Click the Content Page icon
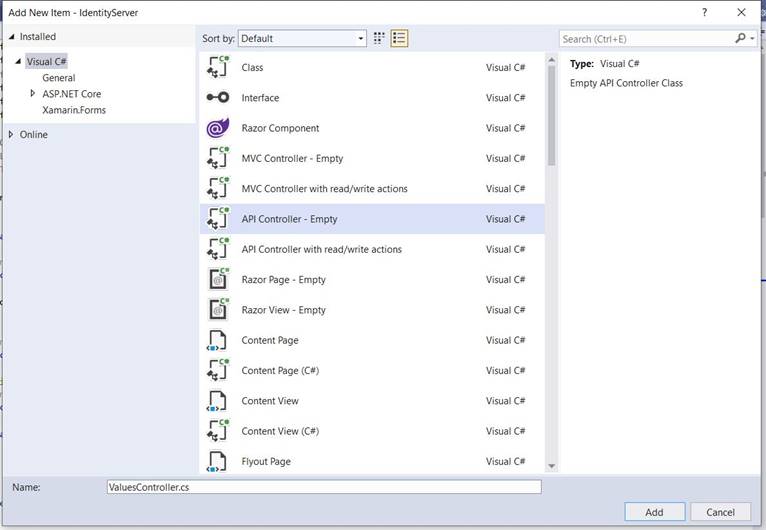Image resolution: width=766 pixels, height=530 pixels. point(217,340)
